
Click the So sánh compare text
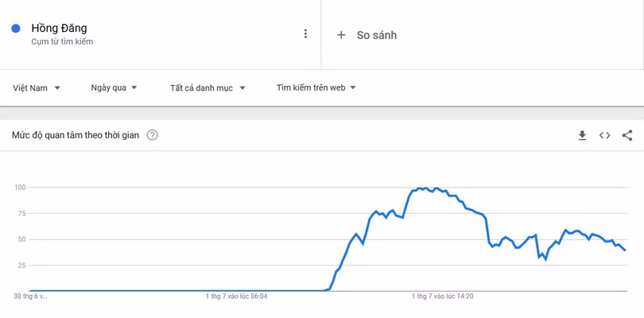click(x=376, y=35)
